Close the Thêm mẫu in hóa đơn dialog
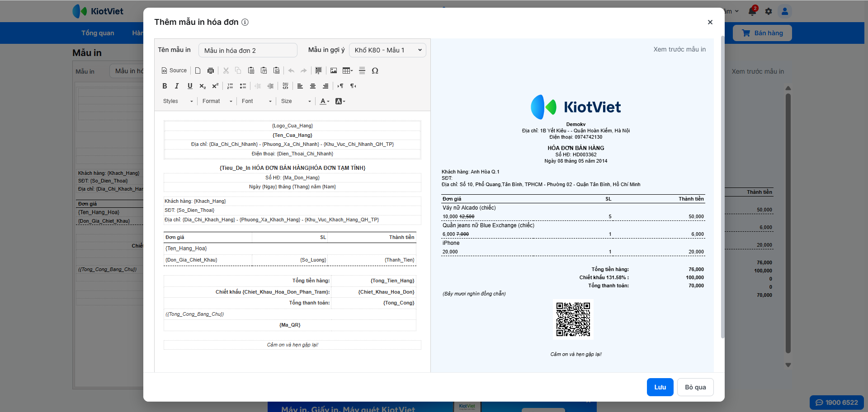 click(x=710, y=22)
